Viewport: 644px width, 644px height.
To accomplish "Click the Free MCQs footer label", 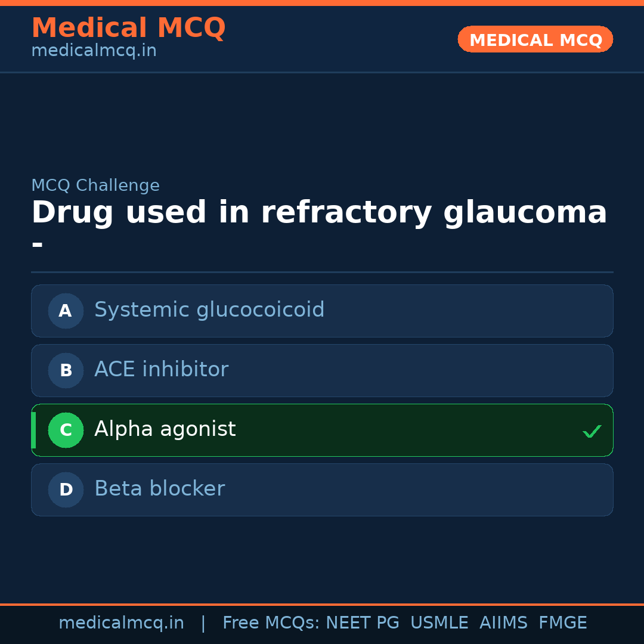I will [271, 623].
